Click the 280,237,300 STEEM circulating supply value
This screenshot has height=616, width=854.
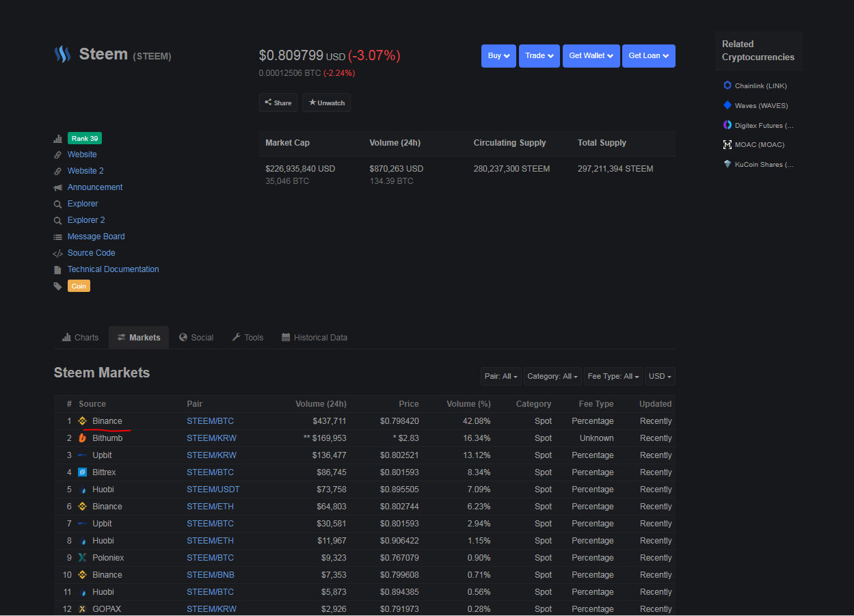click(x=511, y=169)
